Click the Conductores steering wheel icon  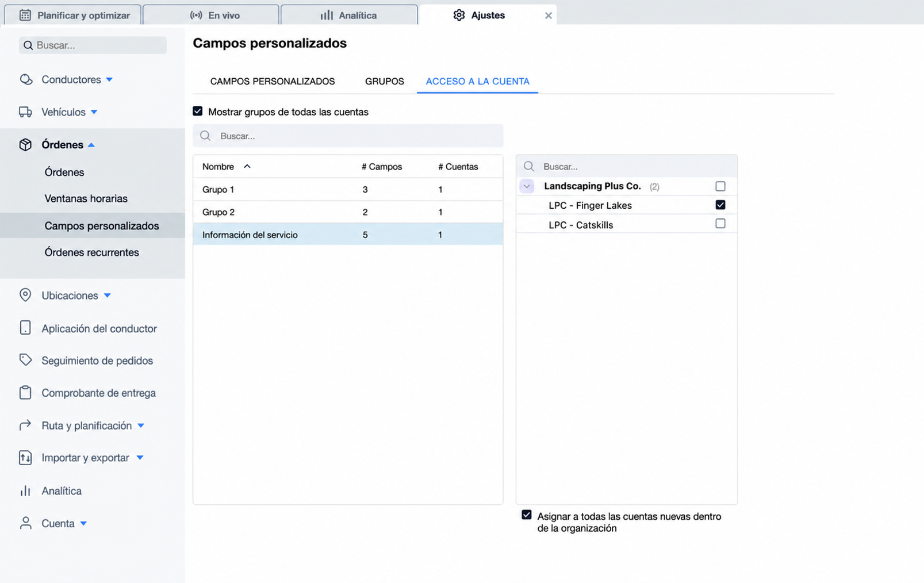[x=26, y=79]
